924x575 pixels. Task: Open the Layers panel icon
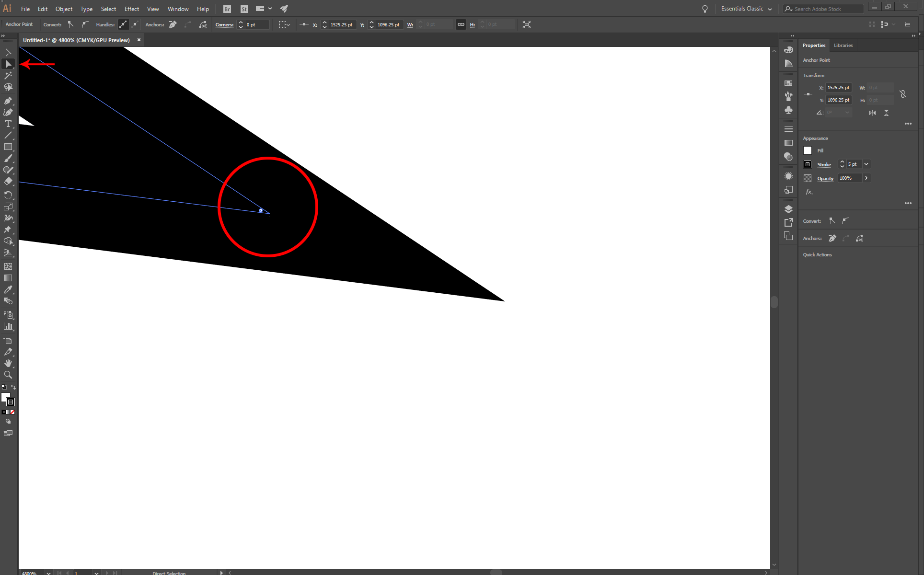click(788, 209)
